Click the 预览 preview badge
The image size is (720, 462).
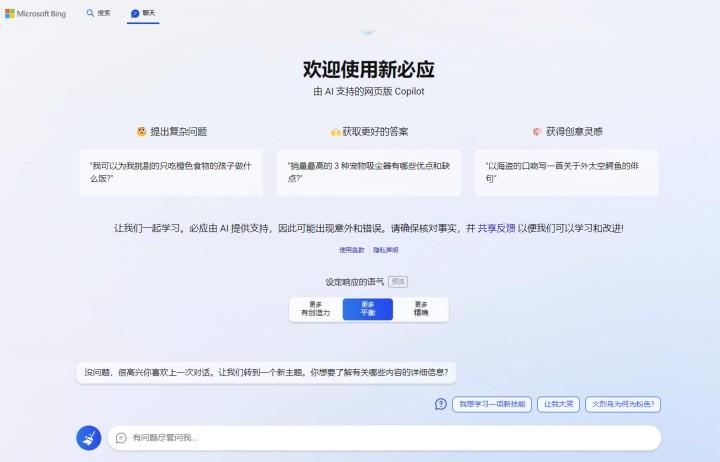pos(398,282)
